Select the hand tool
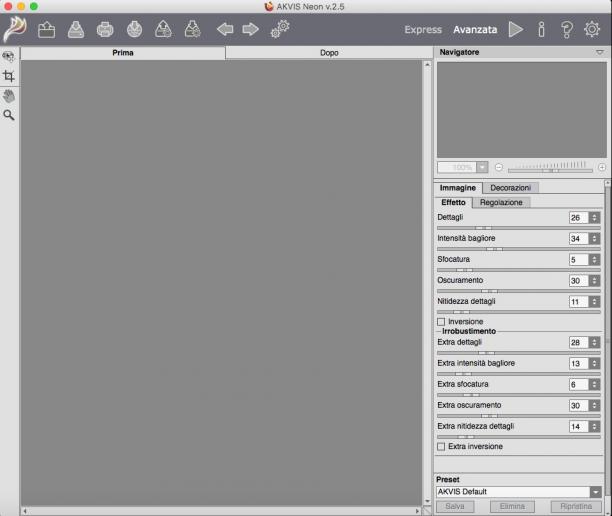Image resolution: width=612 pixels, height=516 pixels. tap(9, 96)
